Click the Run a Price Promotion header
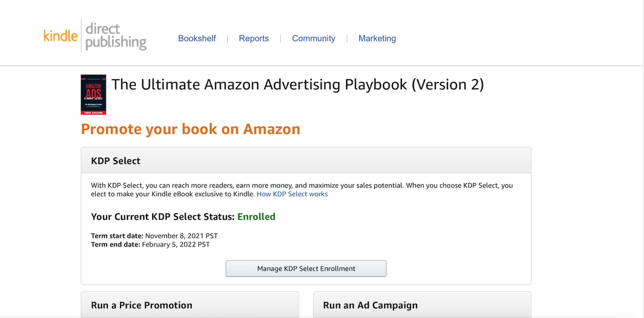Viewport: 644px width, 318px height. 190,305
